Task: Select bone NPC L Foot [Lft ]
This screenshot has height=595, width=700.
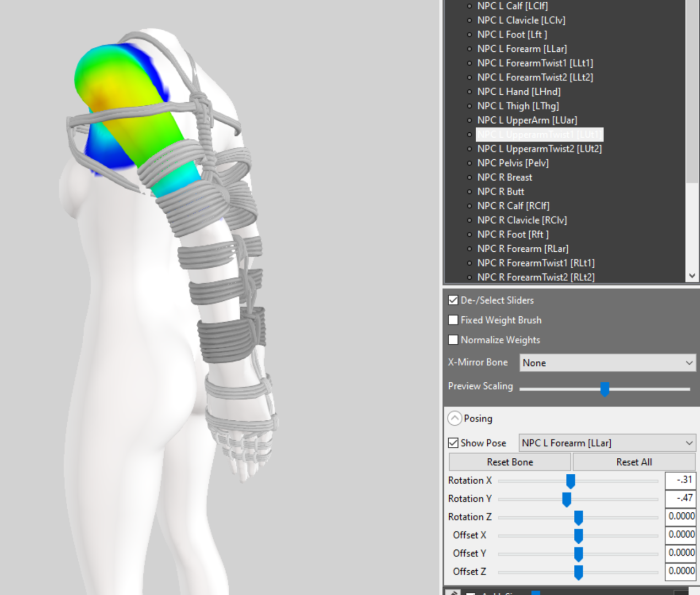Action: pos(512,35)
